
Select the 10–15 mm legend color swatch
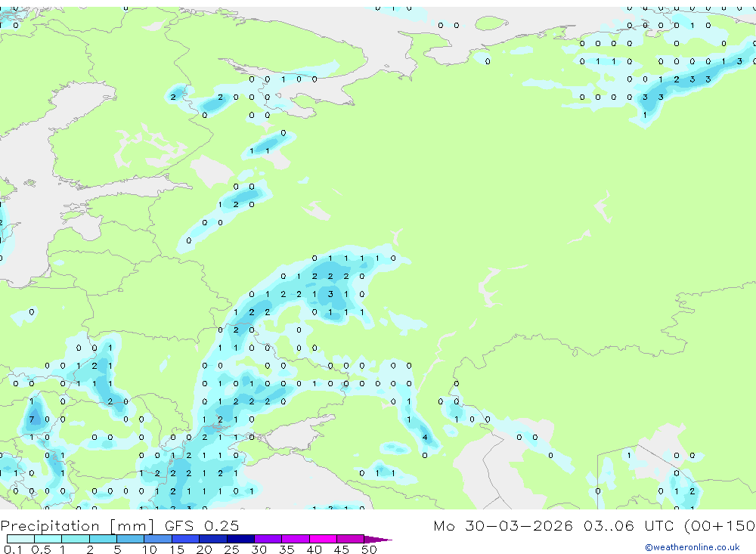158,539
